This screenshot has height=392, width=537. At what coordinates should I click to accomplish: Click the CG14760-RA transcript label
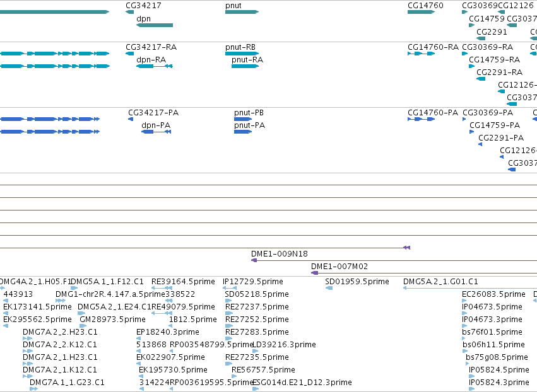coord(434,47)
